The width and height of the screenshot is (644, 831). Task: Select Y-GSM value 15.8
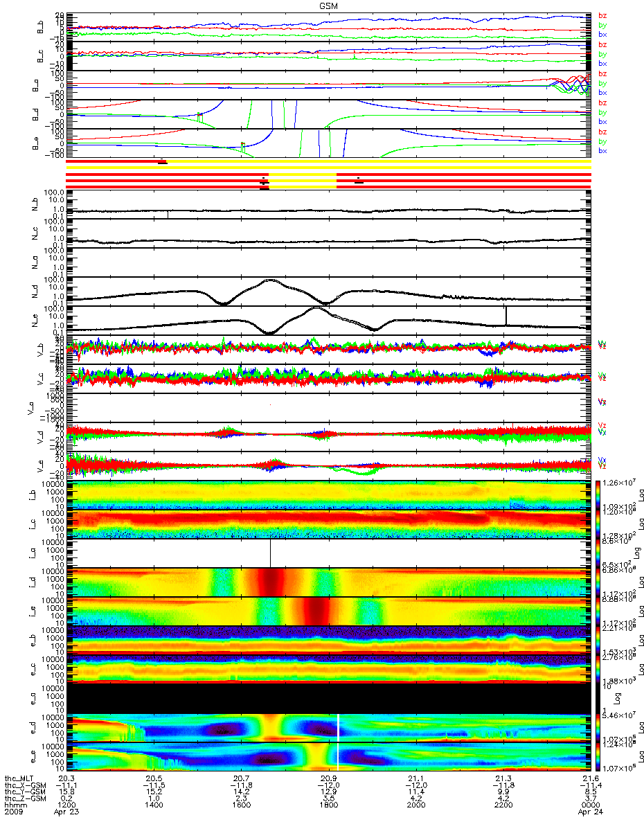[x=67, y=792]
